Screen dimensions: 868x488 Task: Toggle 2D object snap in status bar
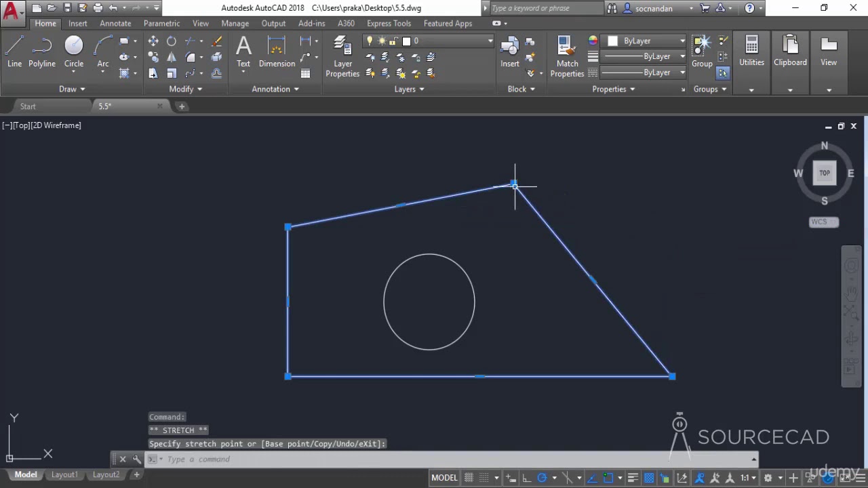tap(608, 478)
